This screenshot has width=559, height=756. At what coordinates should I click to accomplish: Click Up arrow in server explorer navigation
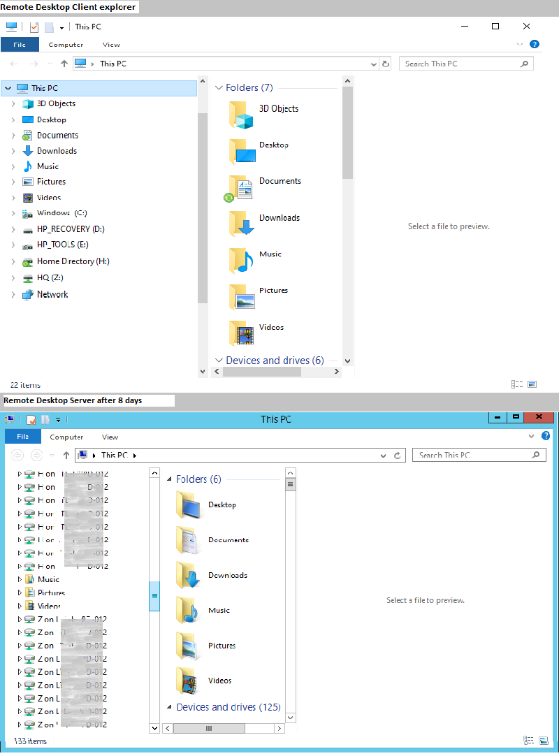click(x=66, y=455)
